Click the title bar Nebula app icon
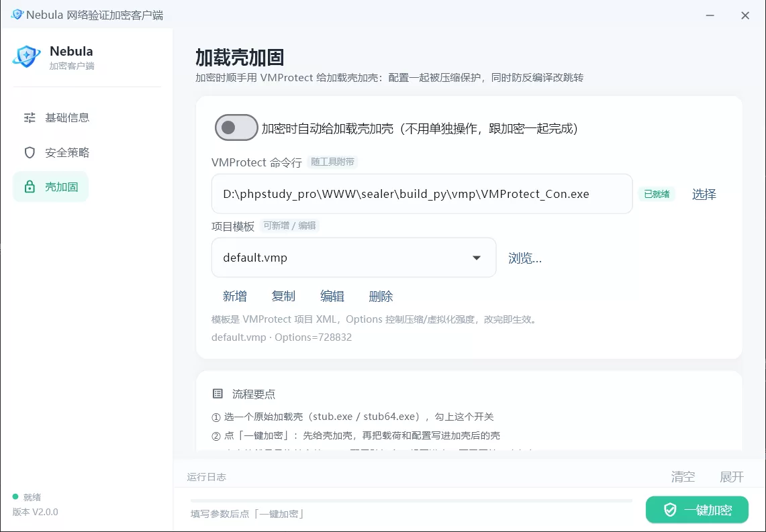The height and width of the screenshot is (532, 766). 17,15
